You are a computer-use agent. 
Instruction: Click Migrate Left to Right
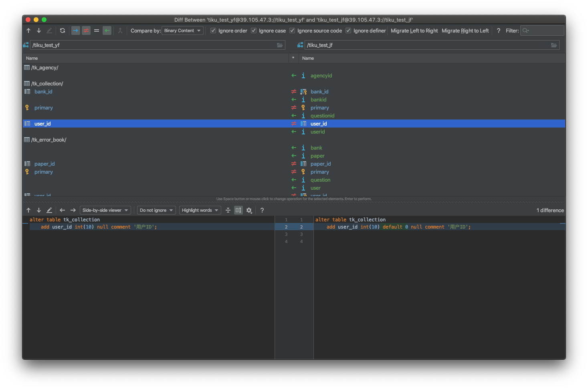[x=414, y=30]
